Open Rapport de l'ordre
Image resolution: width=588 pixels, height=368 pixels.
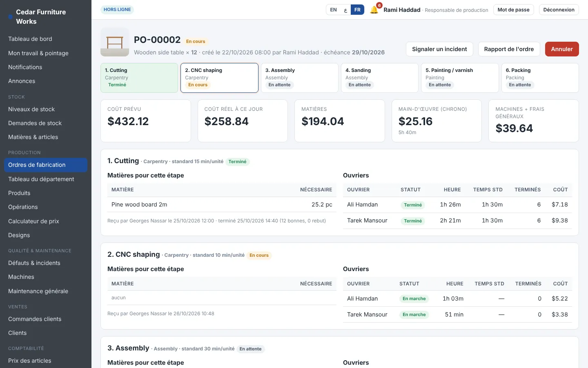(509, 49)
